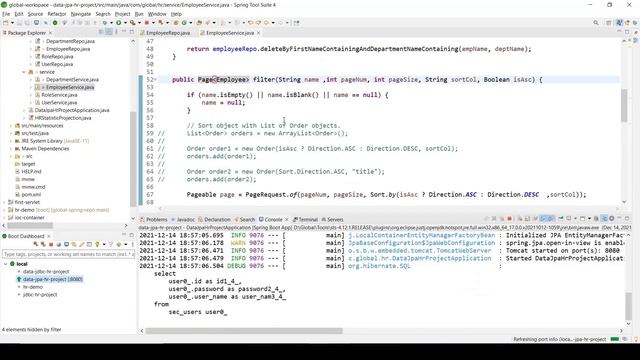The height and width of the screenshot is (360, 640).
Task: Open the Open Perspective dialog icon
Action: coord(609,23)
